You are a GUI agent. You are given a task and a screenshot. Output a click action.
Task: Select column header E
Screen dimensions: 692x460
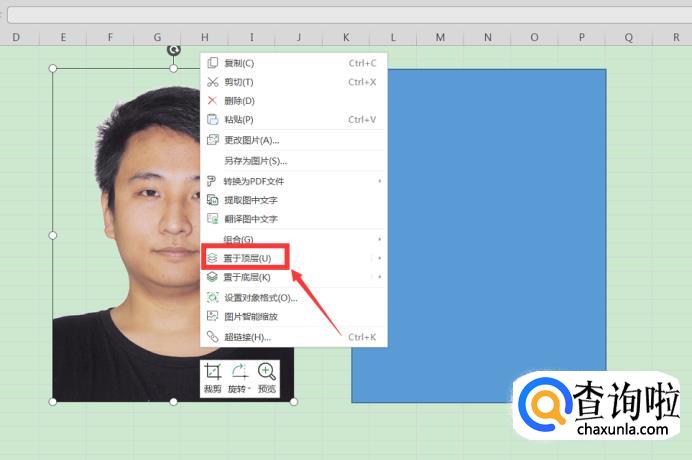(x=63, y=38)
